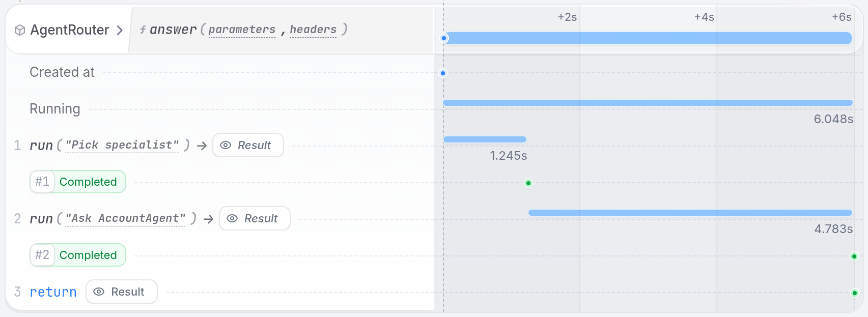Click the Completed badge for step #2
The height and width of the screenshot is (317, 868).
pos(89,255)
